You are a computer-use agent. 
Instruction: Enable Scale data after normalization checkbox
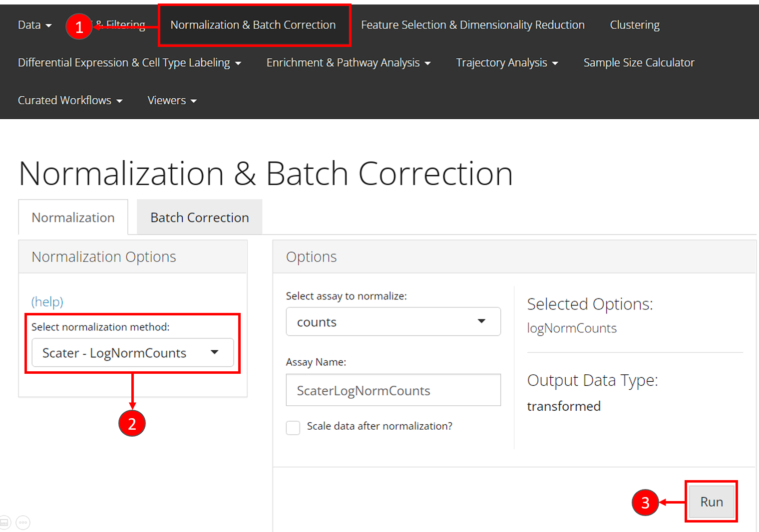pyautogui.click(x=293, y=428)
